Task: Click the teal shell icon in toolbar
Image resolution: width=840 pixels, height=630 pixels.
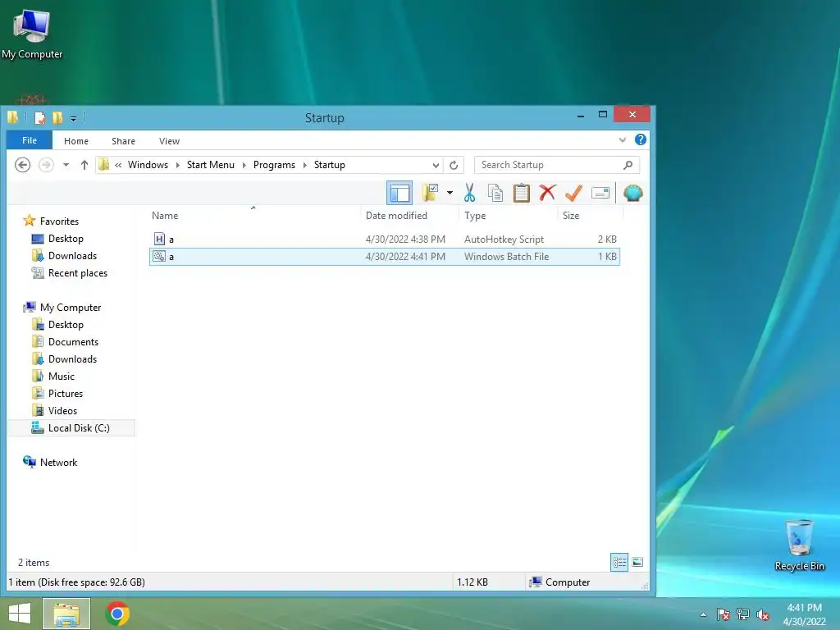Action: click(x=632, y=193)
